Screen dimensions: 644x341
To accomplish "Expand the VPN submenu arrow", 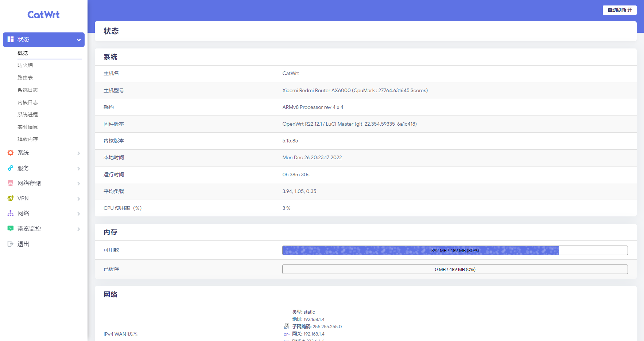I will point(78,199).
